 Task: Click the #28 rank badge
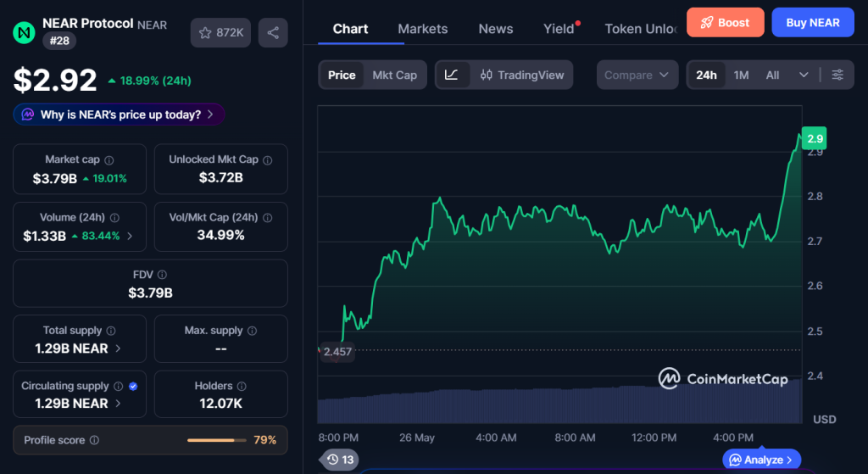click(59, 41)
